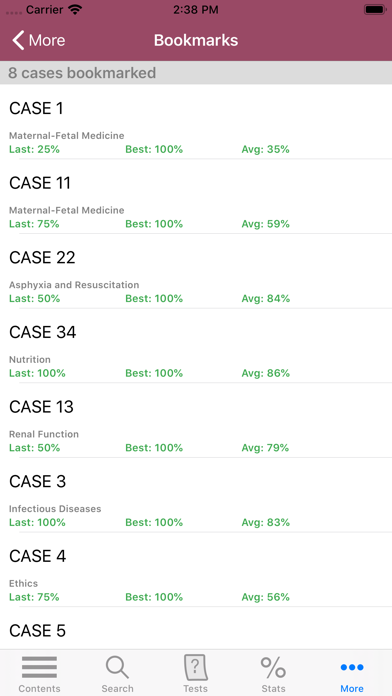Tap Avg: 84% on CASE 22
392x696 pixels.
(265, 299)
